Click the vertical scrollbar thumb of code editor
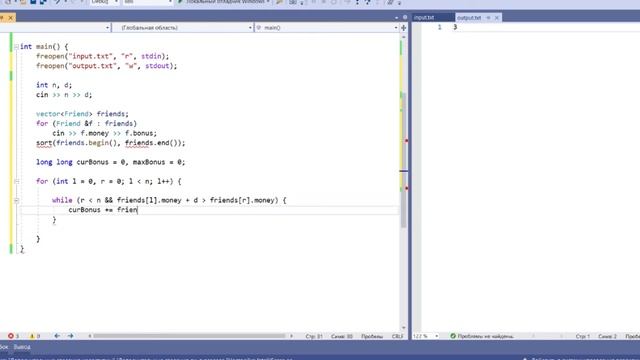This screenshot has width=640, height=360. (404, 159)
